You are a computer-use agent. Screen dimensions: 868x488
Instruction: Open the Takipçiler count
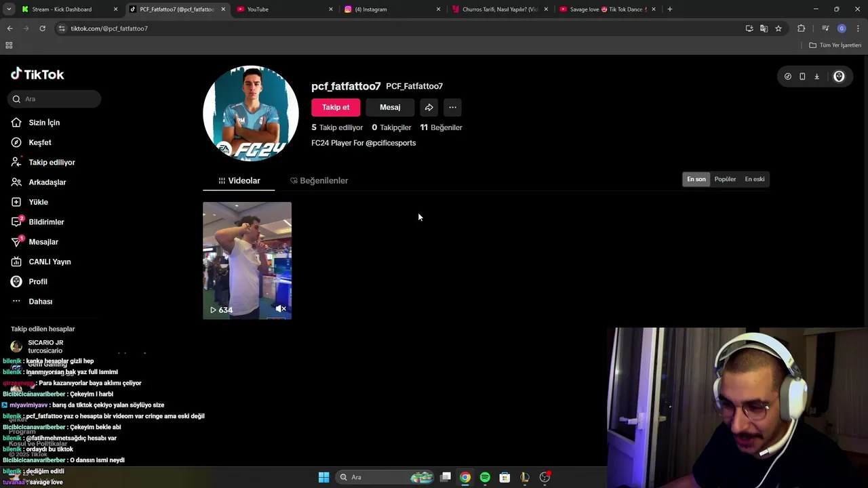click(x=391, y=127)
